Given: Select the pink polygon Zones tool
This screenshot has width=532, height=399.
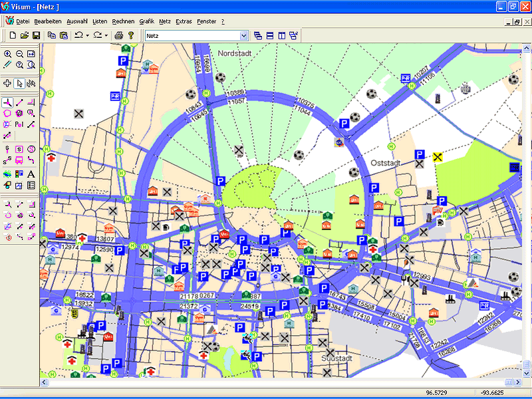Looking at the screenshot, I should [x=7, y=113].
